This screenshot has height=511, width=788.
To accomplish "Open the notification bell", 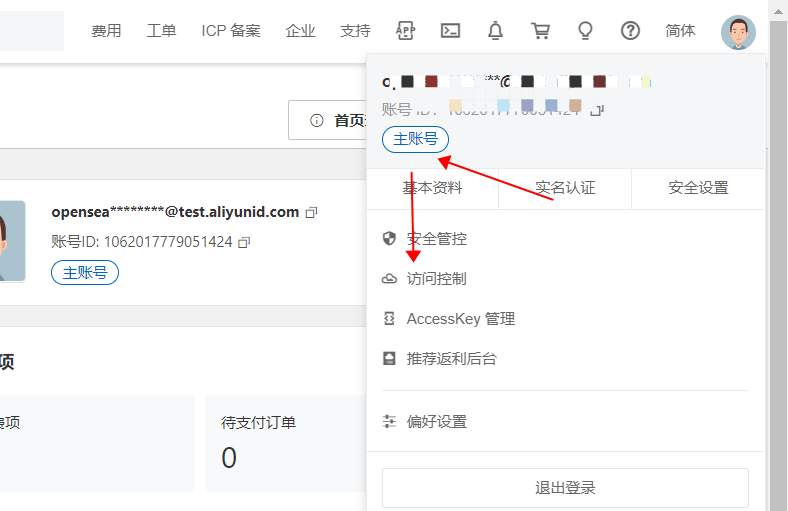I will (495, 31).
